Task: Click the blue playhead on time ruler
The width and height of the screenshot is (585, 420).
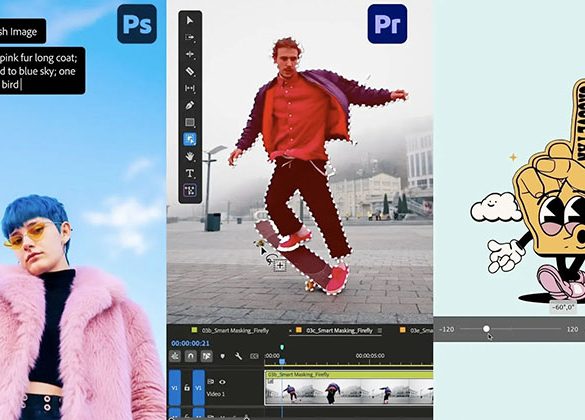Action: [282, 361]
